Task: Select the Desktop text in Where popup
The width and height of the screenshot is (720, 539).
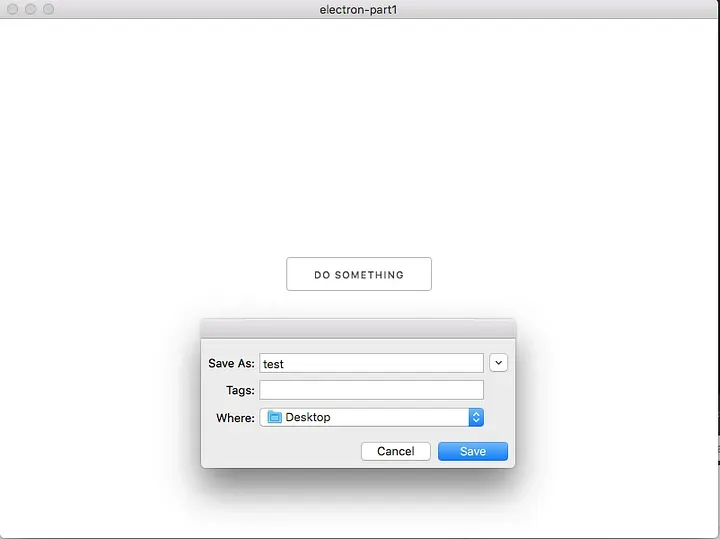Action: coord(308,417)
